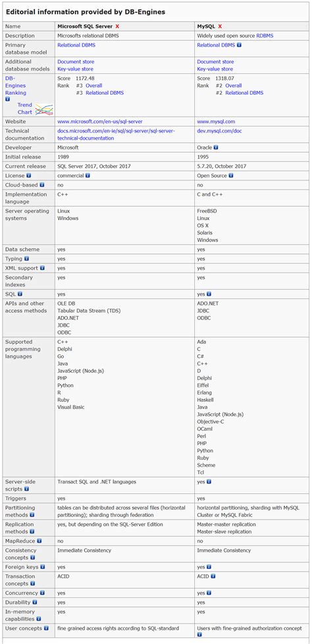Follow the DB-Engines Ranking link
Viewport: 312px width, 644px height.
(x=16, y=86)
